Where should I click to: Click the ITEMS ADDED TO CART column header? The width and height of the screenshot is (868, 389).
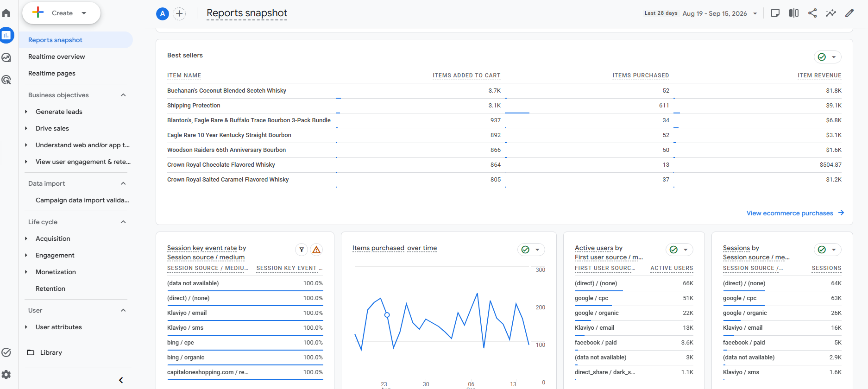pos(466,75)
